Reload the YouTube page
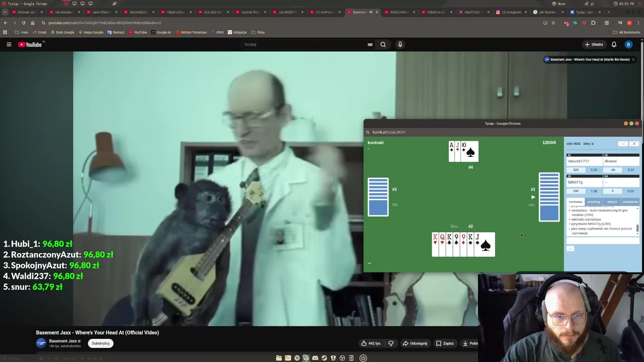 point(24,23)
